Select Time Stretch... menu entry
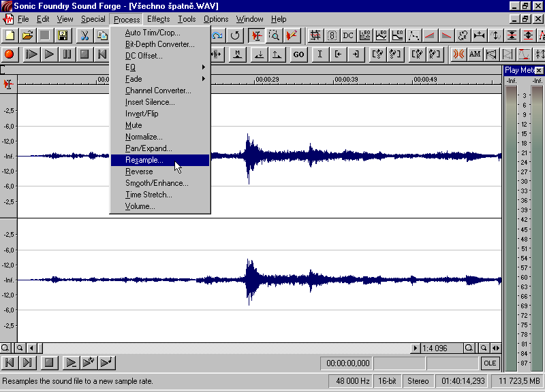 tap(160, 195)
